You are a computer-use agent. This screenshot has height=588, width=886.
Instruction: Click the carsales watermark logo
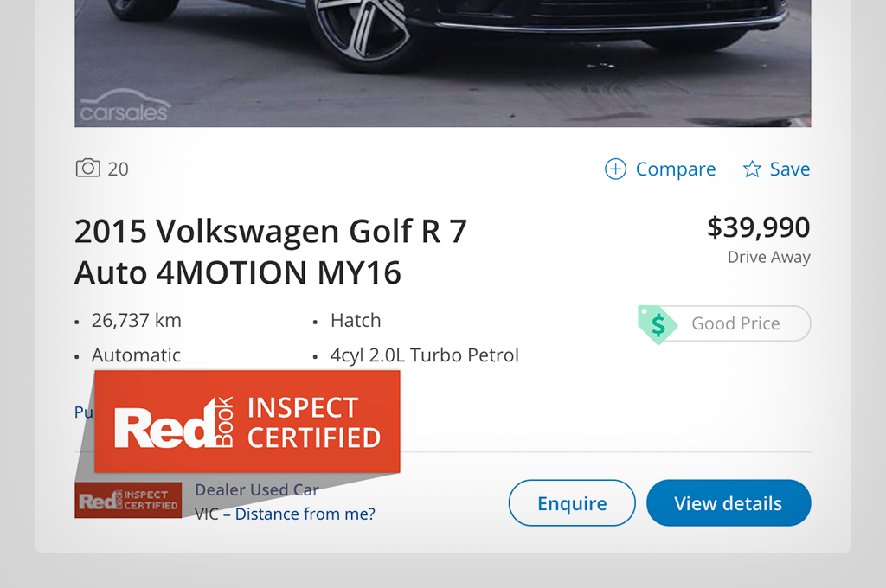coord(125,108)
